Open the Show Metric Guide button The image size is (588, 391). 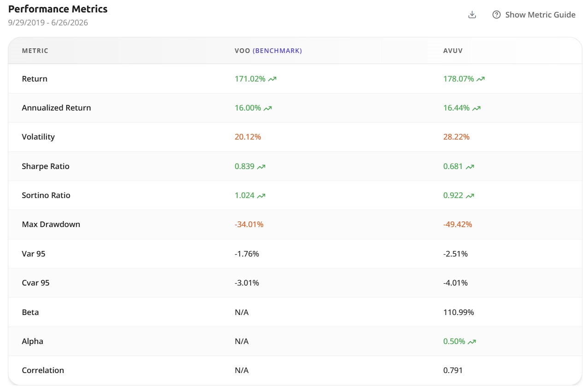click(534, 15)
